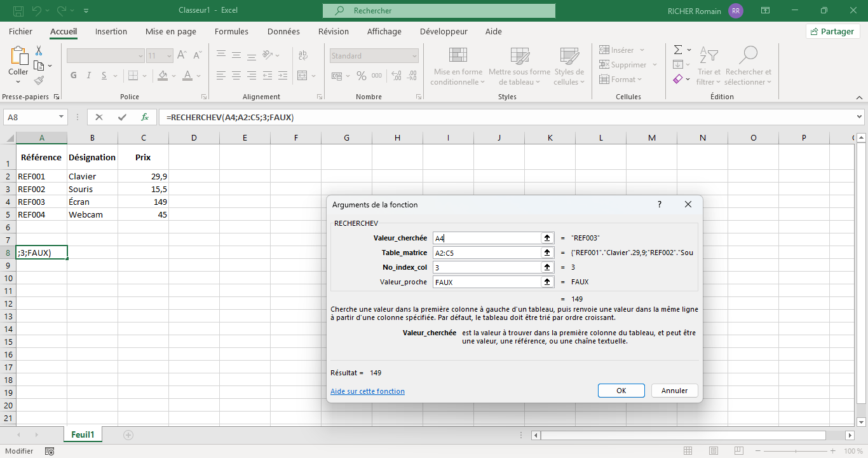Toggle middle vertical alignment
Viewport: 868px width, 458px height.
click(236, 55)
